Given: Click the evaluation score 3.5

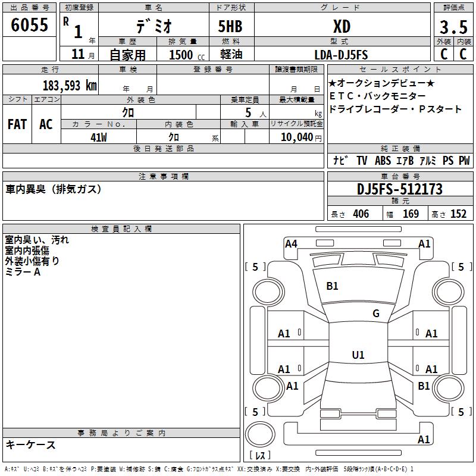Looking at the screenshot, I should click(453, 27).
